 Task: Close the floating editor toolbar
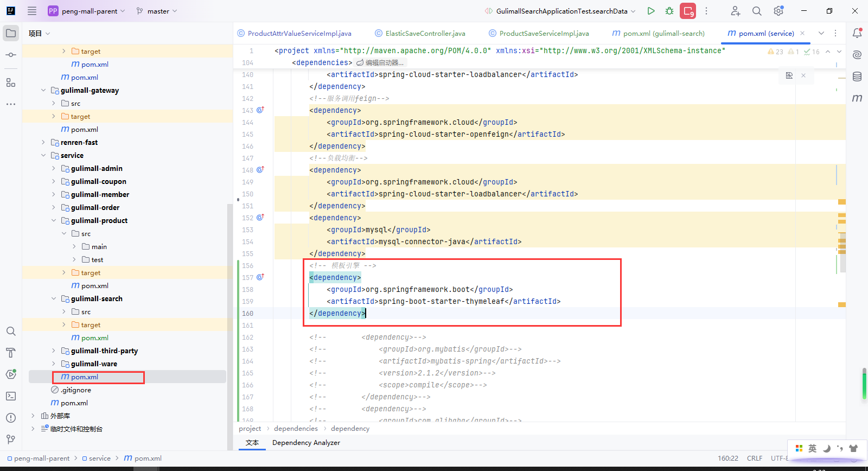coord(803,75)
